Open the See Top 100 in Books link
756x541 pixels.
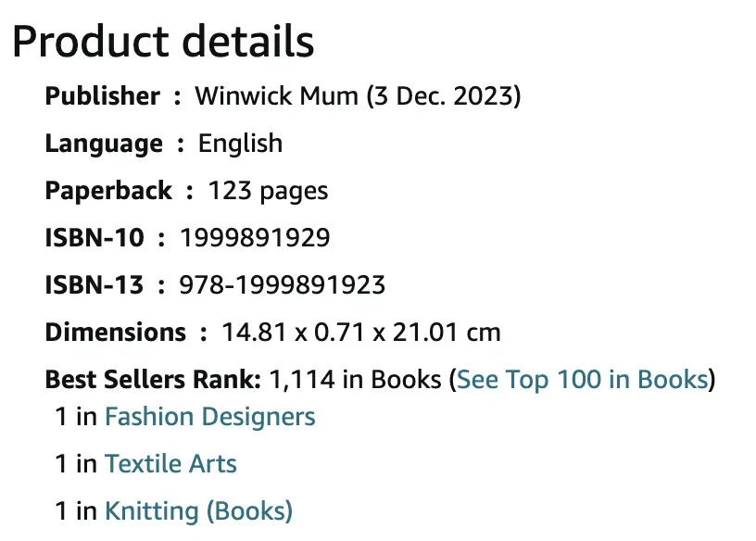click(582, 380)
